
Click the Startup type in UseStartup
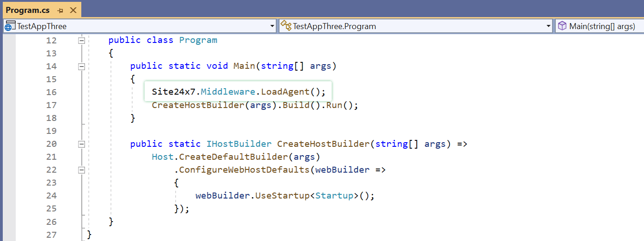point(334,195)
